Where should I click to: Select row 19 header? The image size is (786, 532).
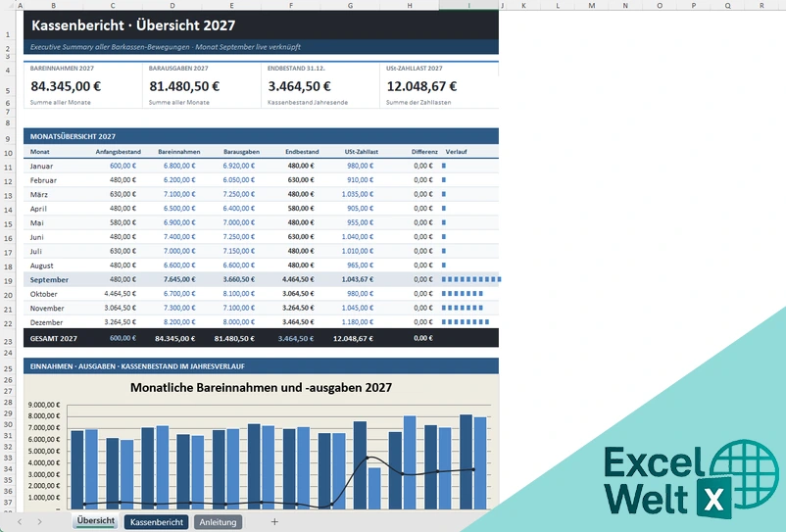(8, 280)
